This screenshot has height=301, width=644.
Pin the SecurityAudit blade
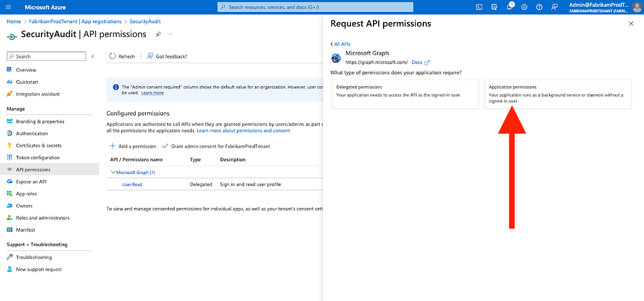click(x=158, y=35)
